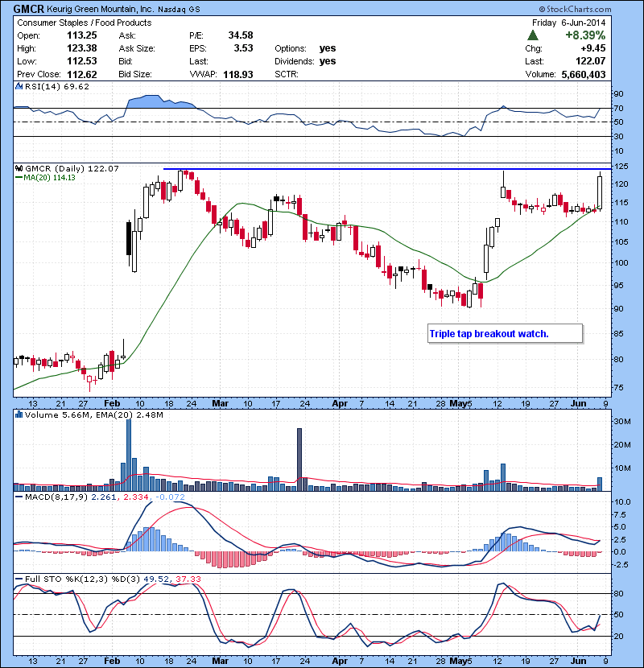The width and height of the screenshot is (644, 668).
Task: Click the 'Consumer Staples / Food Products' sector label
Action: tap(85, 23)
